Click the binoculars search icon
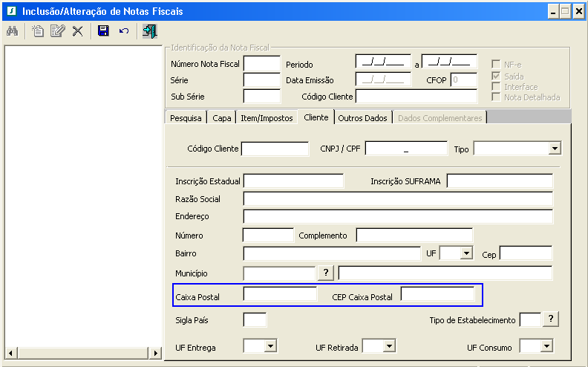Image resolution: width=588 pixels, height=367 pixels. (x=12, y=31)
